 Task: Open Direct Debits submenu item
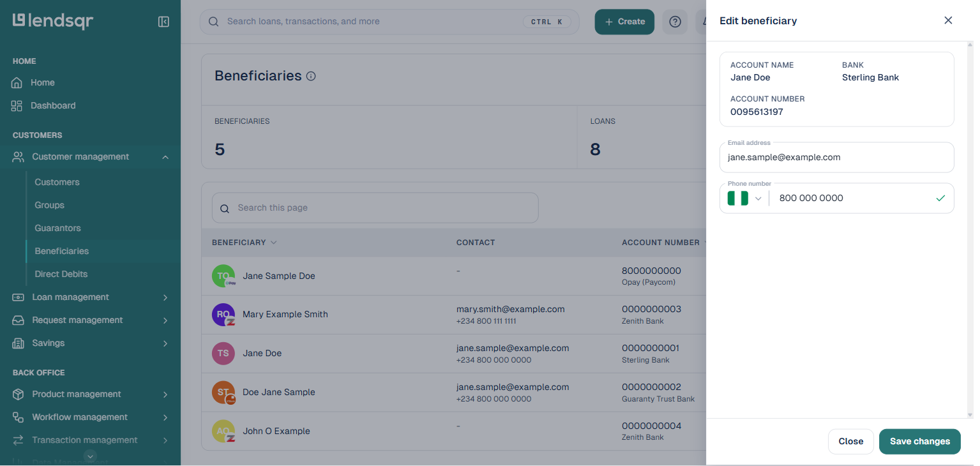click(61, 274)
